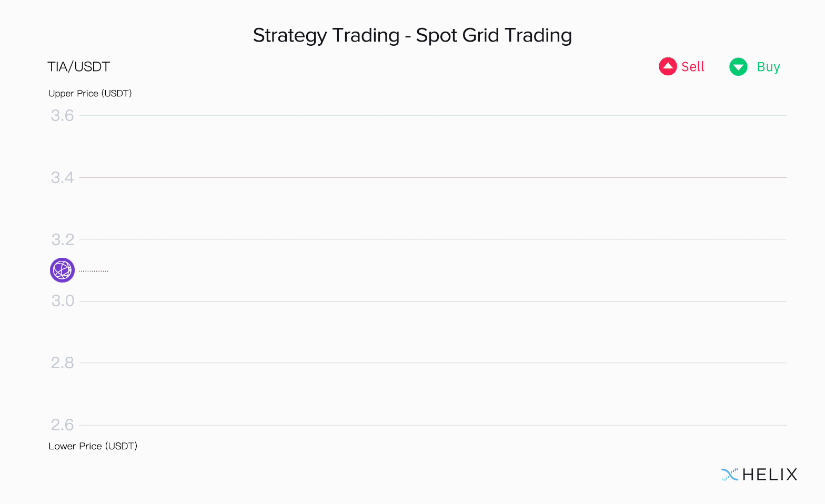Click the 3.6 price level label
The height and width of the screenshot is (504, 825).
62,116
